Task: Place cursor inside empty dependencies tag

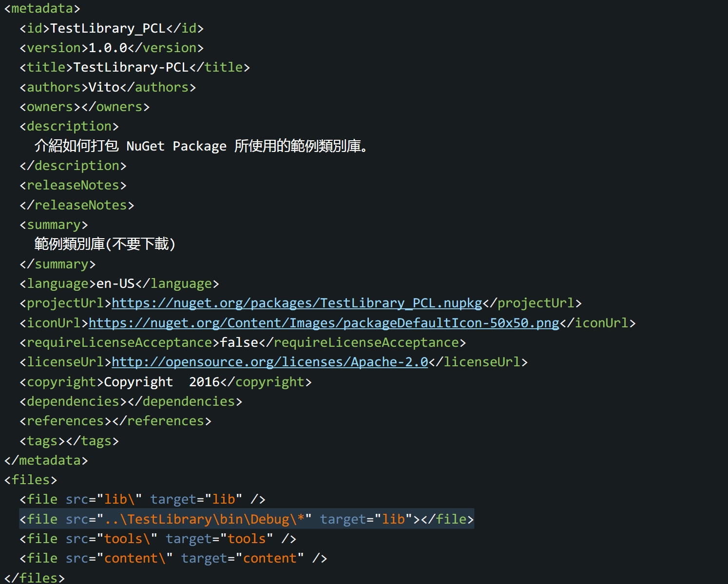Action: (127, 401)
